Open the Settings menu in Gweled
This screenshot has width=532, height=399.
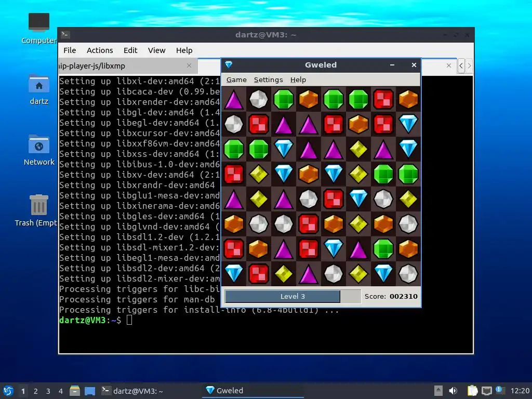click(268, 79)
